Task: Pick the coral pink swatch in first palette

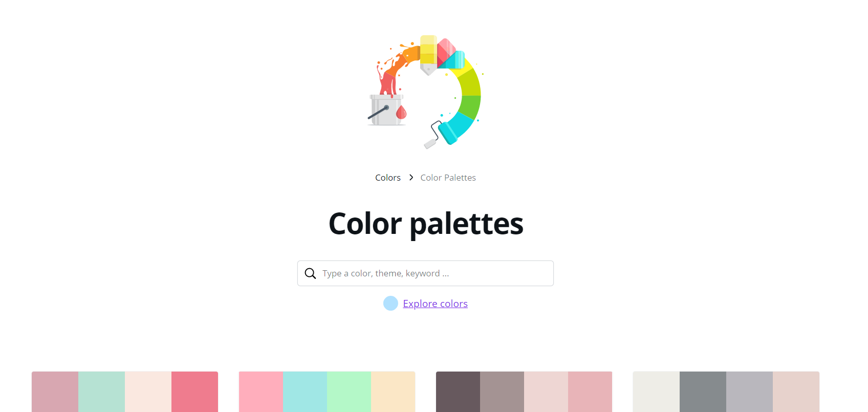Action: tap(194, 392)
